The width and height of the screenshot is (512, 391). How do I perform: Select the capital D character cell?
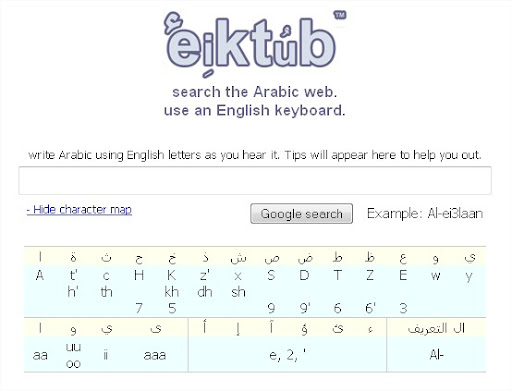tap(304, 275)
